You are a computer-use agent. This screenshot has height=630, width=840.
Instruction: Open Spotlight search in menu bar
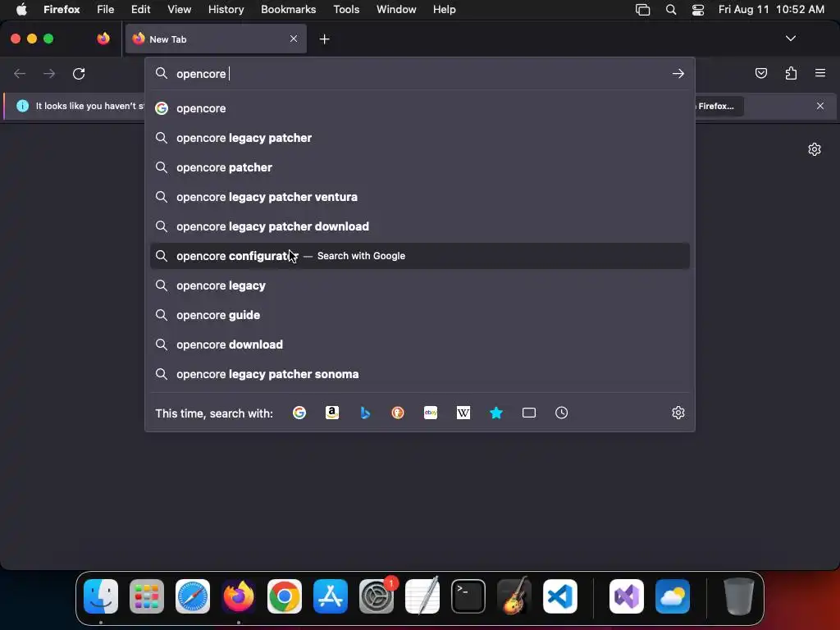point(671,9)
